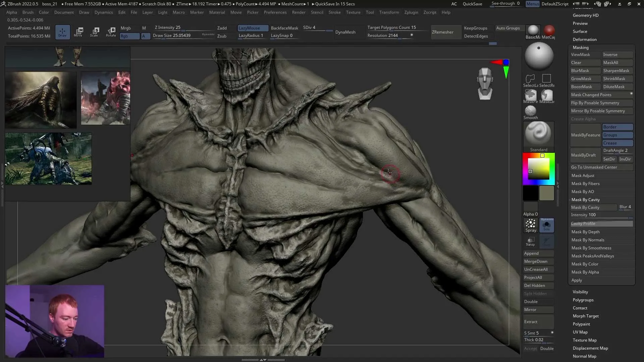Switch to Move mode in the toolbar

click(78, 32)
